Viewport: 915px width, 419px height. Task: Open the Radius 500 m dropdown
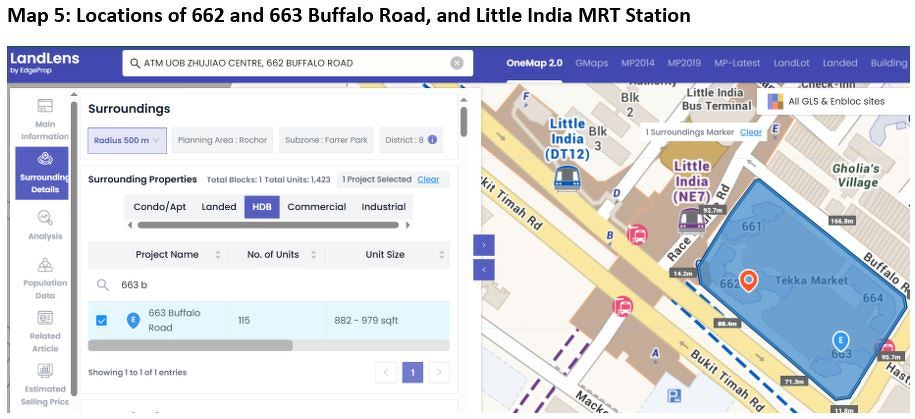coord(127,140)
